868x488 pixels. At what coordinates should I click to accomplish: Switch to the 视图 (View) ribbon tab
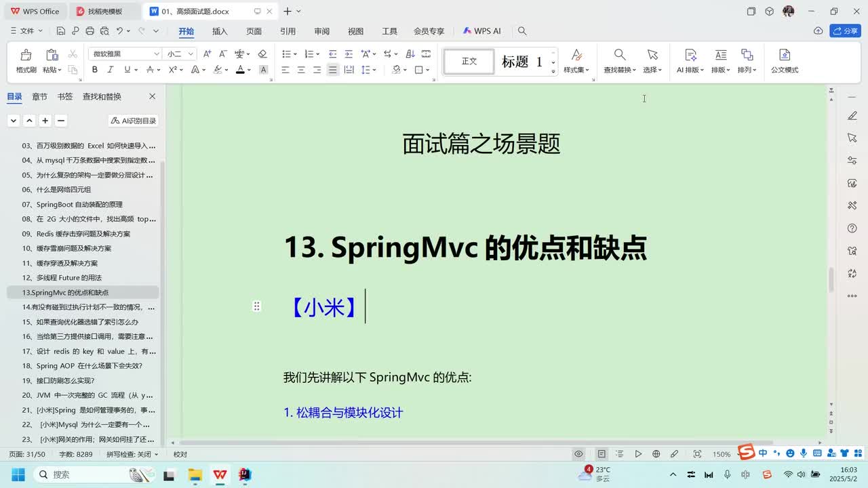(355, 31)
